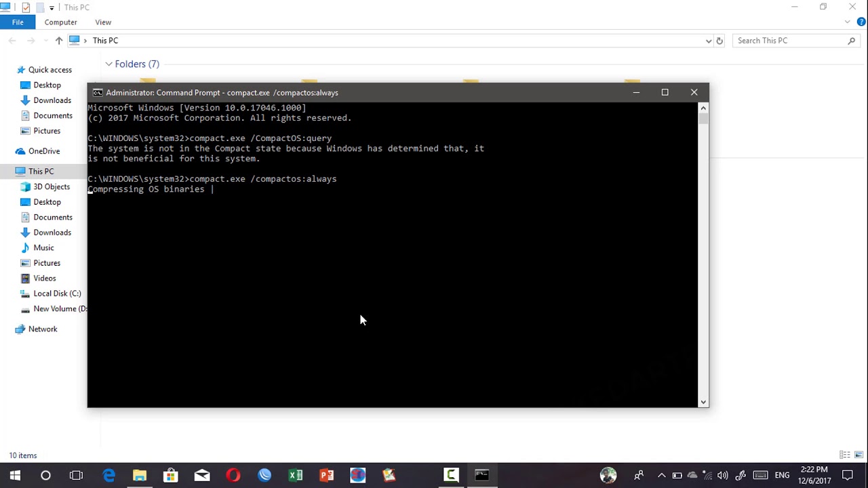Open the clock showing 2:22 PM
Screen dimensions: 868x488
click(x=814, y=475)
